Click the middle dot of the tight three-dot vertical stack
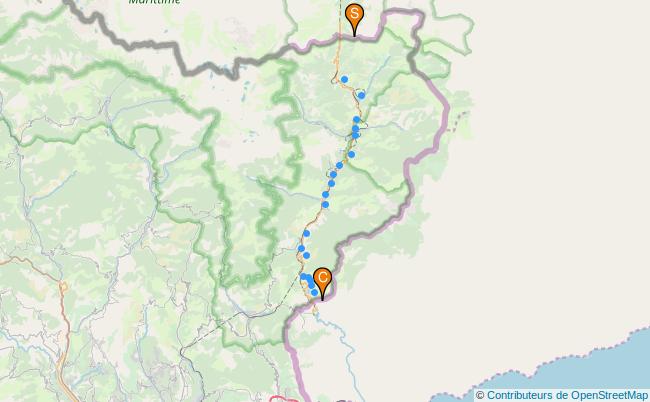This screenshot has width=650, height=402. (355, 129)
